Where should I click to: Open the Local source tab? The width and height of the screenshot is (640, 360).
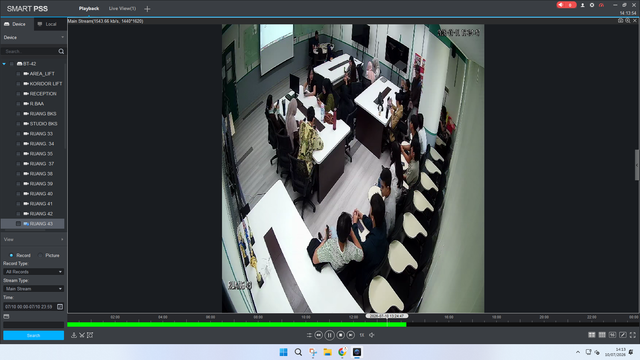[x=50, y=24]
